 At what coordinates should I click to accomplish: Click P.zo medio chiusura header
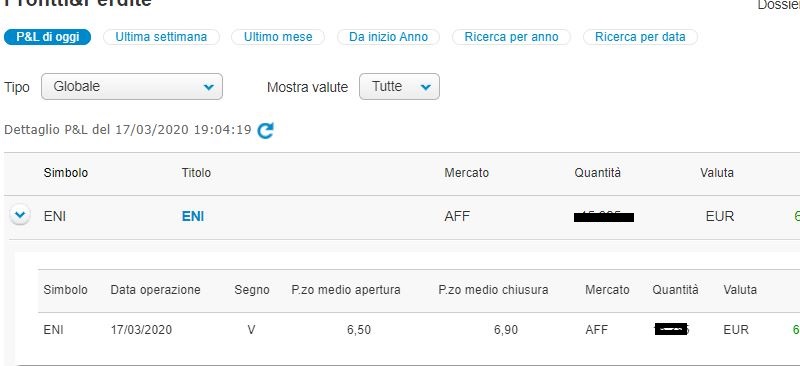click(x=493, y=290)
